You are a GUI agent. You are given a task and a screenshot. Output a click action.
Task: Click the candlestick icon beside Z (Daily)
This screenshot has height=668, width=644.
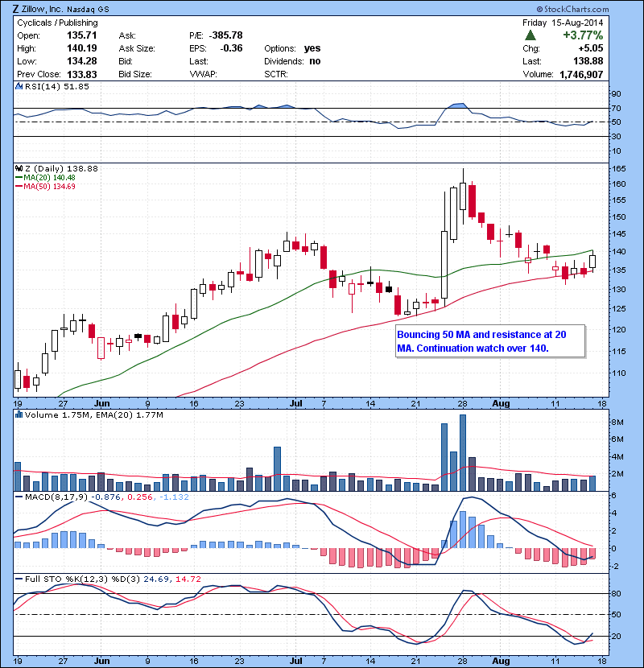pos(19,168)
